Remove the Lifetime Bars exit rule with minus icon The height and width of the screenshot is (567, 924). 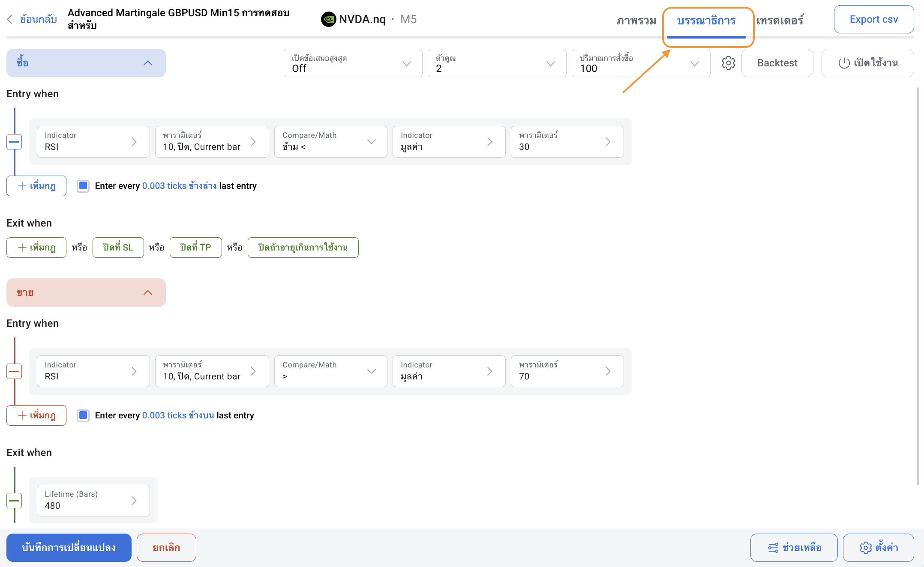pos(15,501)
